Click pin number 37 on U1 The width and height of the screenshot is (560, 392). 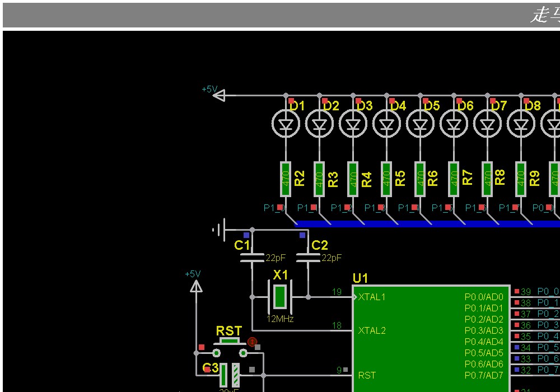point(526,314)
